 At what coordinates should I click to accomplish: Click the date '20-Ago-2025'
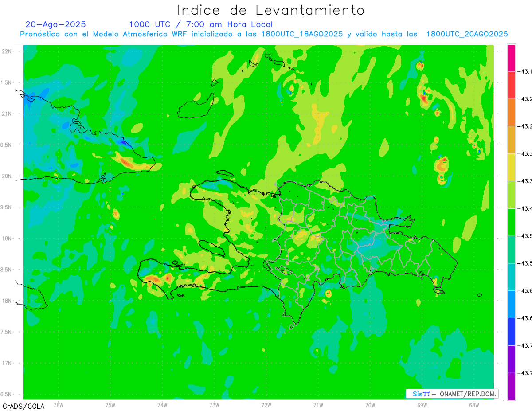pyautogui.click(x=56, y=24)
